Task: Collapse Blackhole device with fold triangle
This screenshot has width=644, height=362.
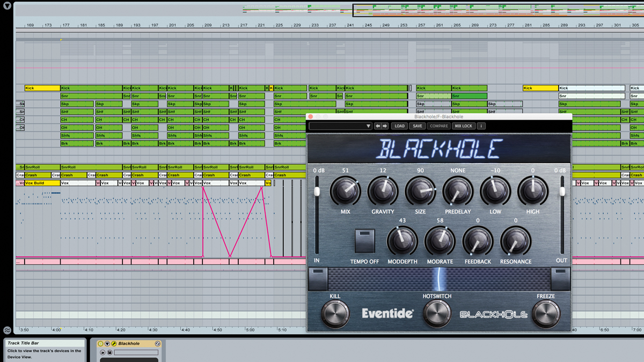Action: click(107, 344)
